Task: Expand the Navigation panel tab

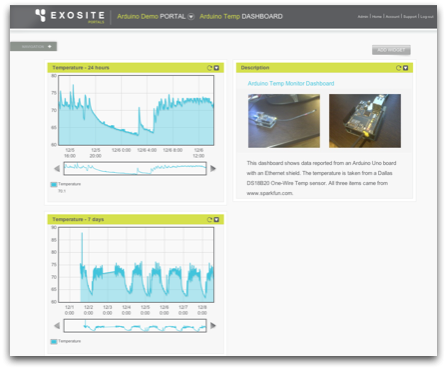Action: click(34, 46)
